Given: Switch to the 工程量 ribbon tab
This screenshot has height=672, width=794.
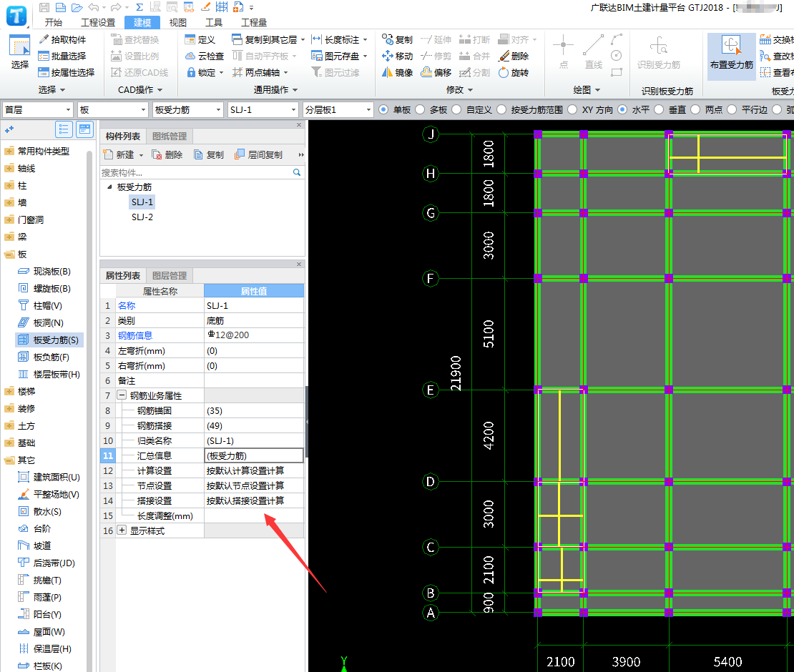Looking at the screenshot, I should point(254,22).
